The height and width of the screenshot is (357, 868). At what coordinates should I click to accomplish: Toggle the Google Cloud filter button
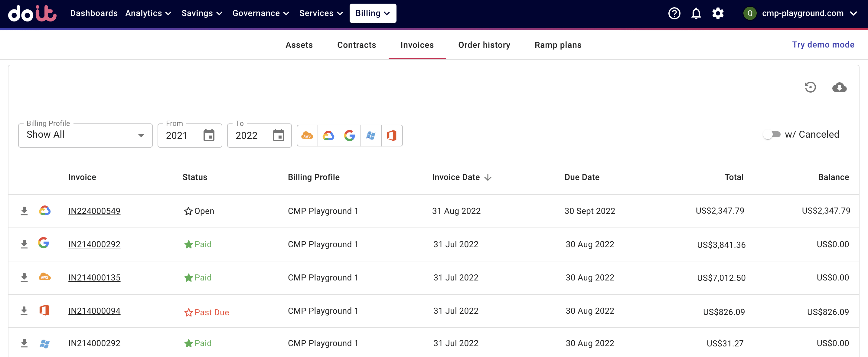click(x=328, y=136)
